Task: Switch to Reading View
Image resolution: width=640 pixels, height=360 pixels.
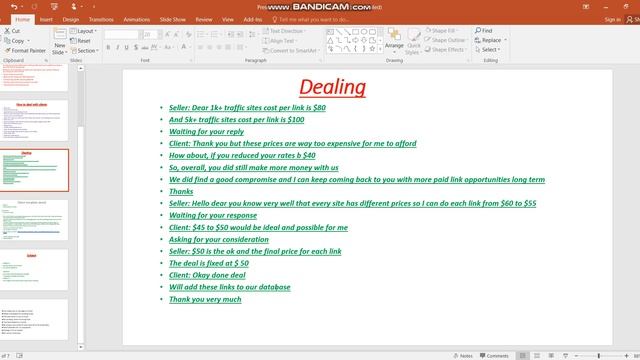Action: [551, 356]
